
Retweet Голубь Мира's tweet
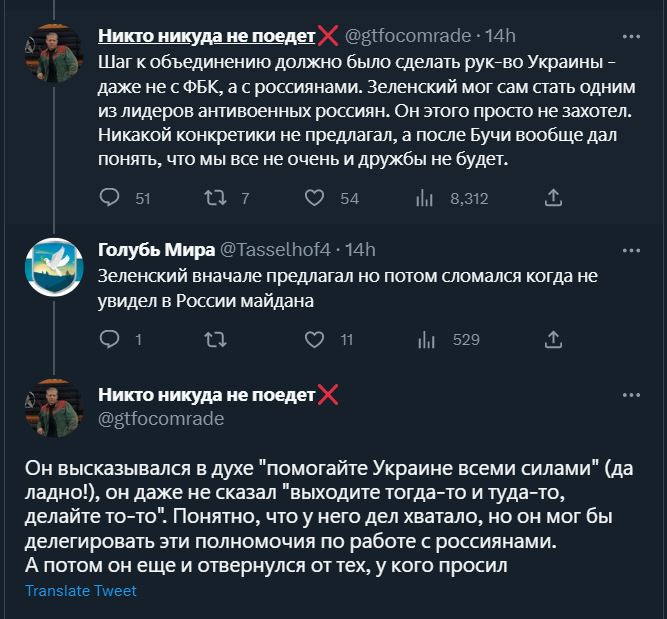coord(215,339)
